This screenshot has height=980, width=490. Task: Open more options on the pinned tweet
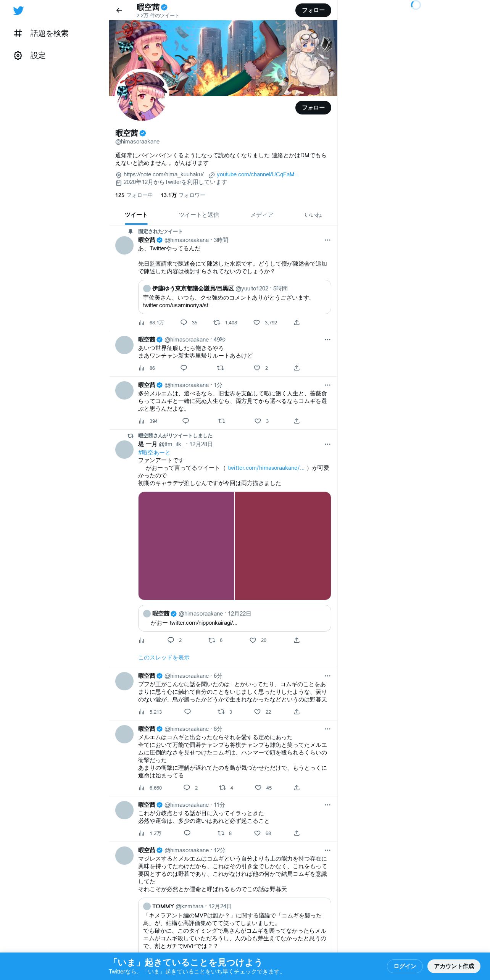tap(327, 240)
